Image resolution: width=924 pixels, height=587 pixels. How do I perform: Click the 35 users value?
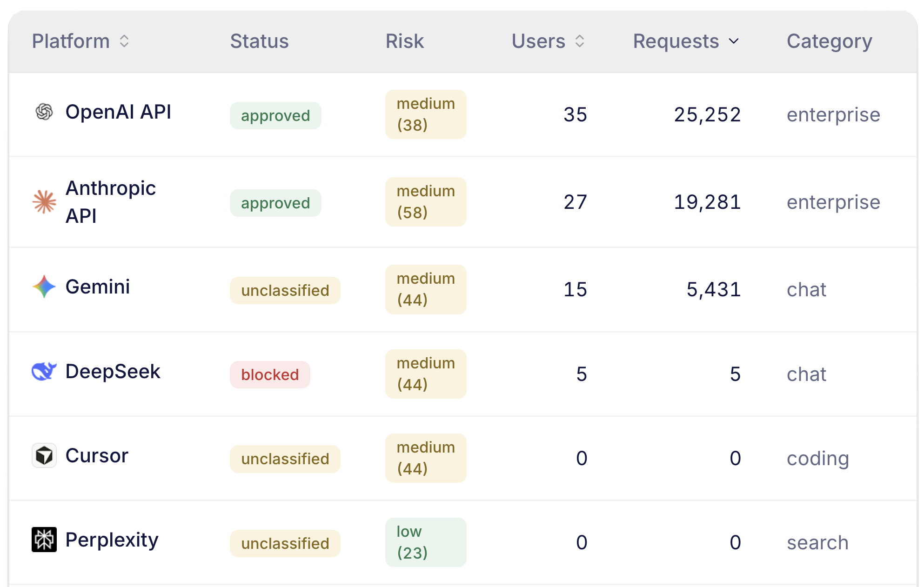point(576,114)
